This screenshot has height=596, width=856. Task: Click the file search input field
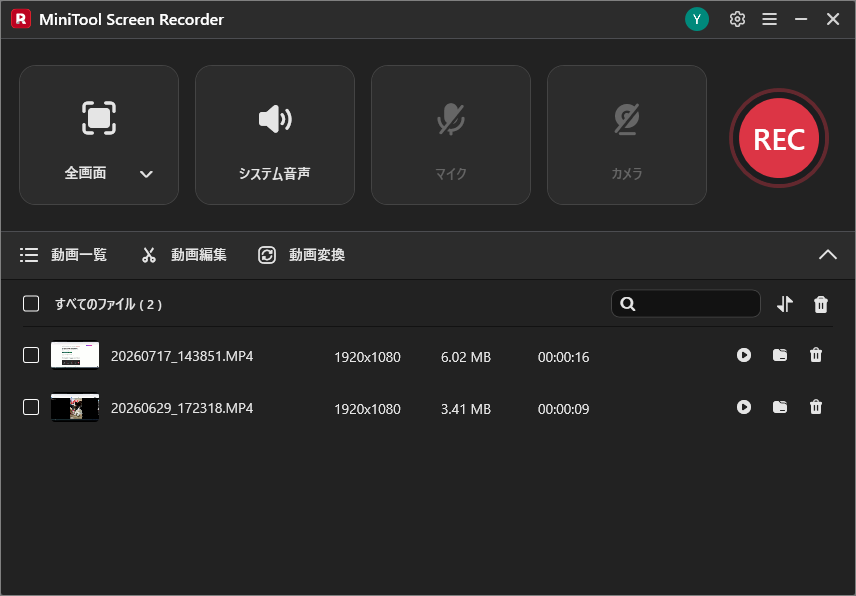tap(686, 303)
